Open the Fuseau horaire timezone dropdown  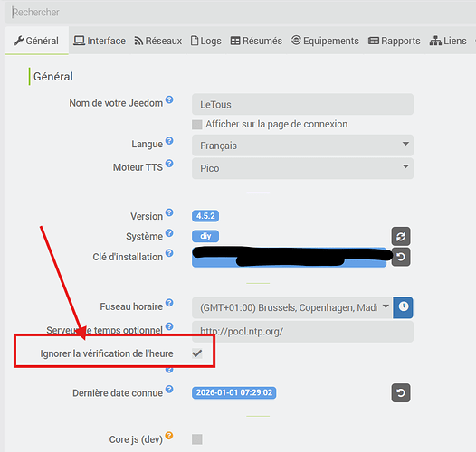pos(292,307)
